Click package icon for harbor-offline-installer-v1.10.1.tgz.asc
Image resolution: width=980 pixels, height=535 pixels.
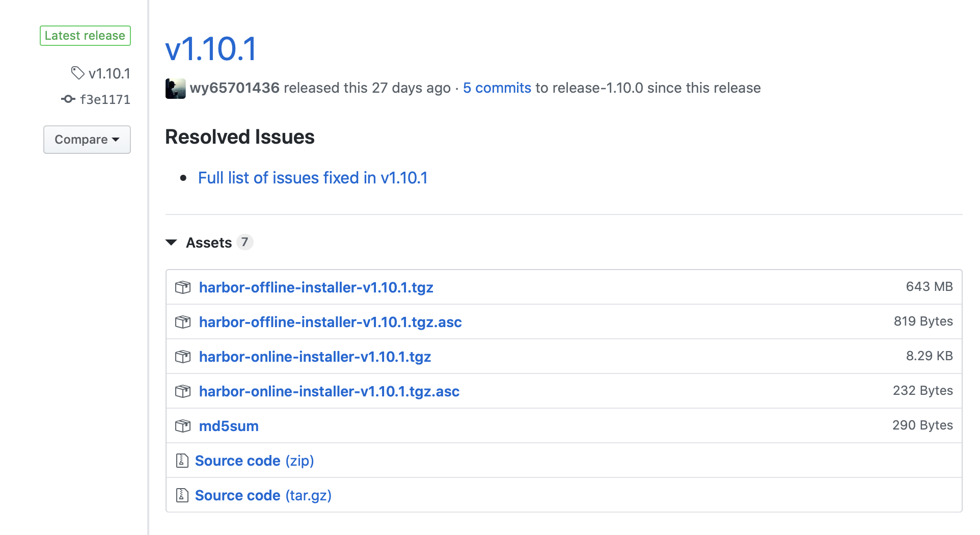[183, 322]
